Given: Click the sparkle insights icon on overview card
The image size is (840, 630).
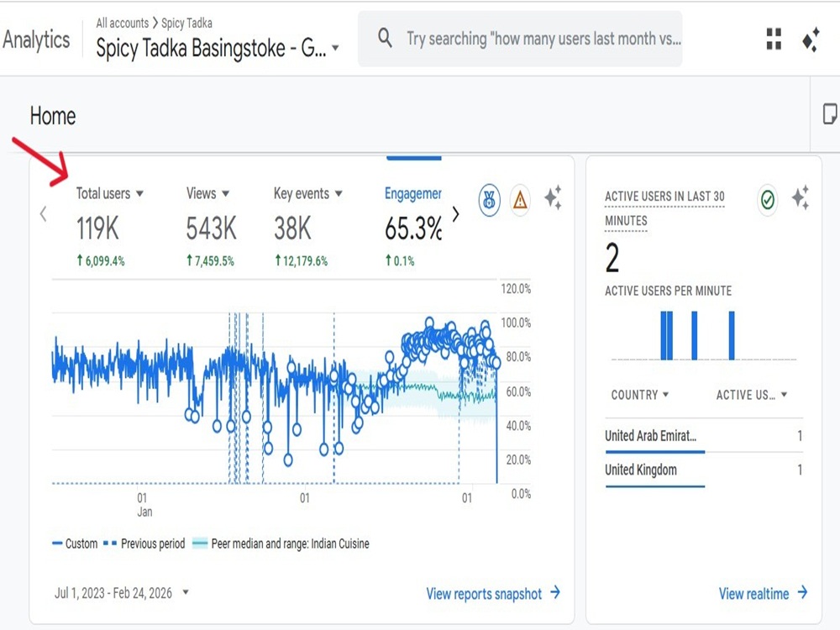Looking at the screenshot, I should [x=554, y=197].
